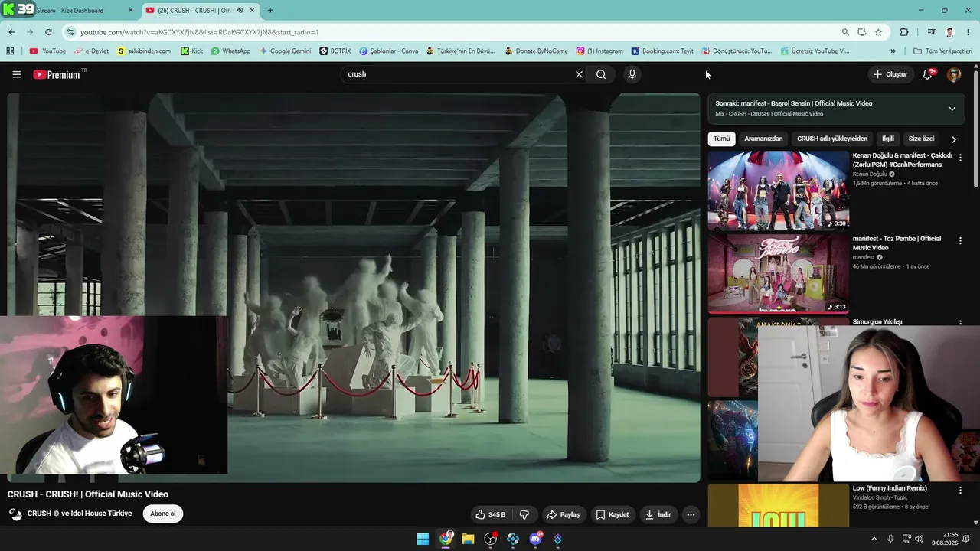Viewport: 980px width, 551px height.
Task: Click the Oluştur create button
Action: coord(890,74)
